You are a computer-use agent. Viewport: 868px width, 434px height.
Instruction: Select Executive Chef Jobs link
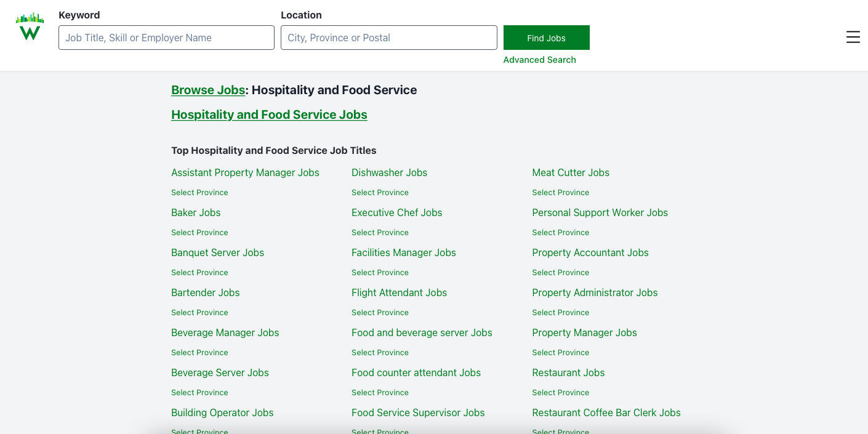point(396,213)
